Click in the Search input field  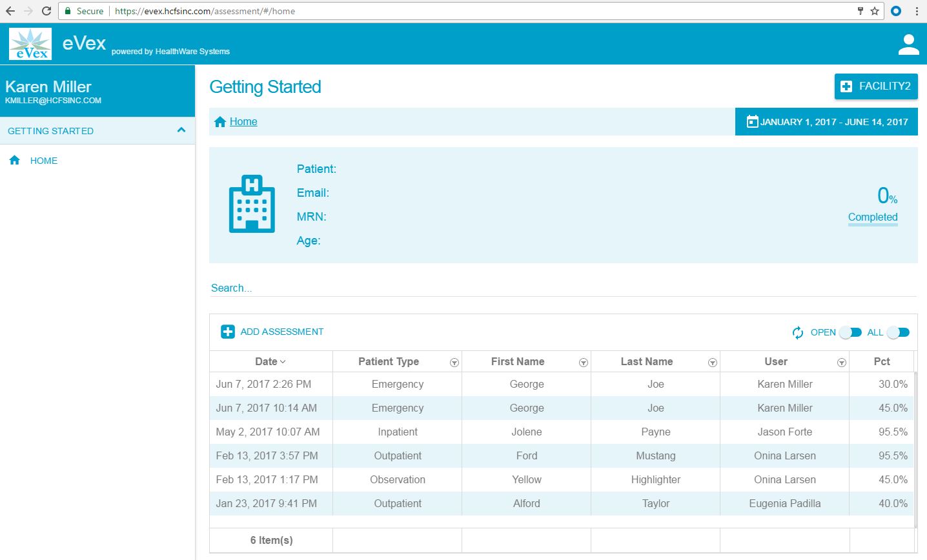click(x=562, y=288)
